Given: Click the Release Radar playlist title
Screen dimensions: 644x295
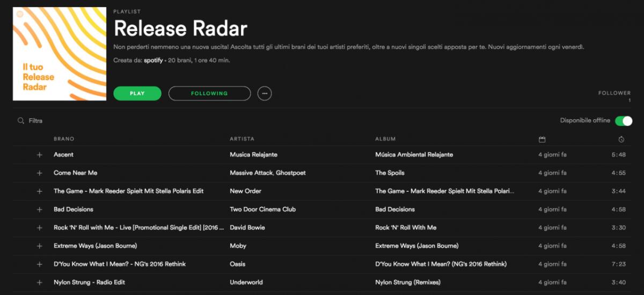Looking at the screenshot, I should click(180, 28).
